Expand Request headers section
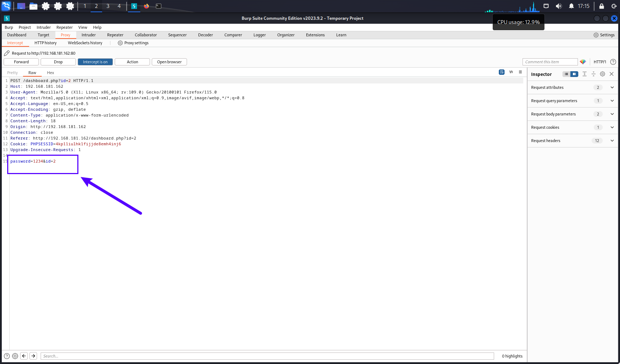 (x=573, y=141)
